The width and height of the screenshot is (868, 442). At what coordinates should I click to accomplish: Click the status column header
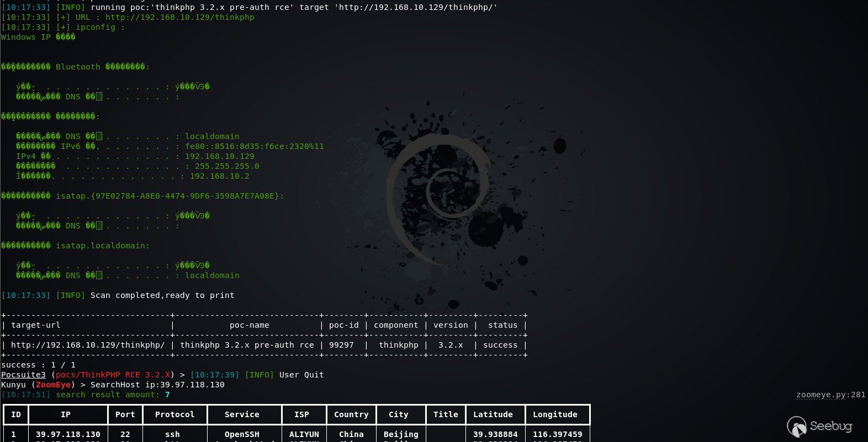pos(503,325)
